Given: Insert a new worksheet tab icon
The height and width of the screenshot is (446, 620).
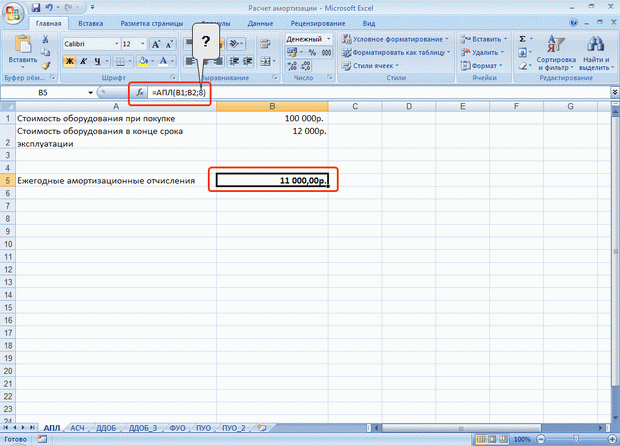Looking at the screenshot, I should (x=262, y=427).
